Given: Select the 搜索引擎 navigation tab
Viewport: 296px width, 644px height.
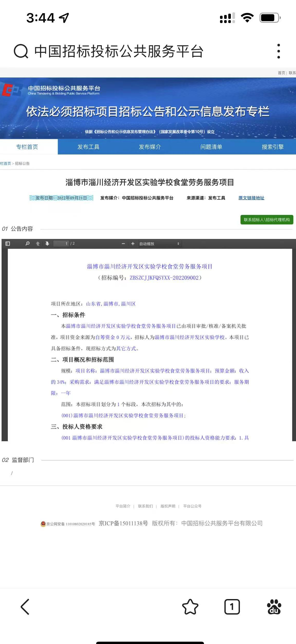Looking at the screenshot, I should (272, 147).
